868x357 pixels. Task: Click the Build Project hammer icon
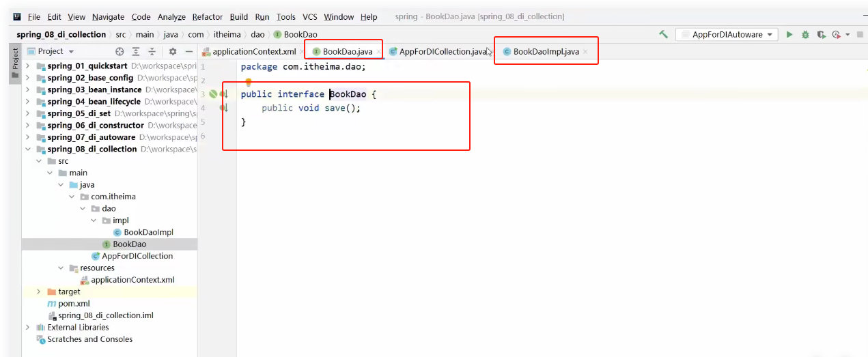point(663,34)
